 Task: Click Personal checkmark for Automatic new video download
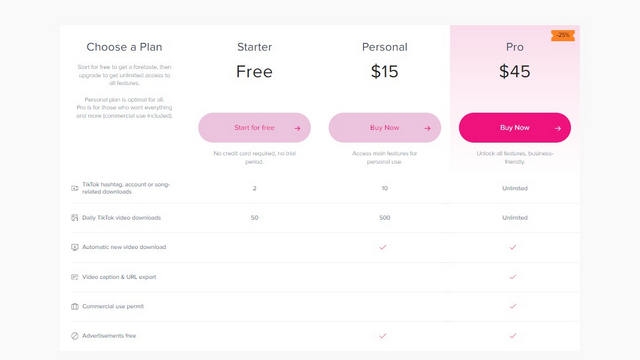click(x=383, y=247)
